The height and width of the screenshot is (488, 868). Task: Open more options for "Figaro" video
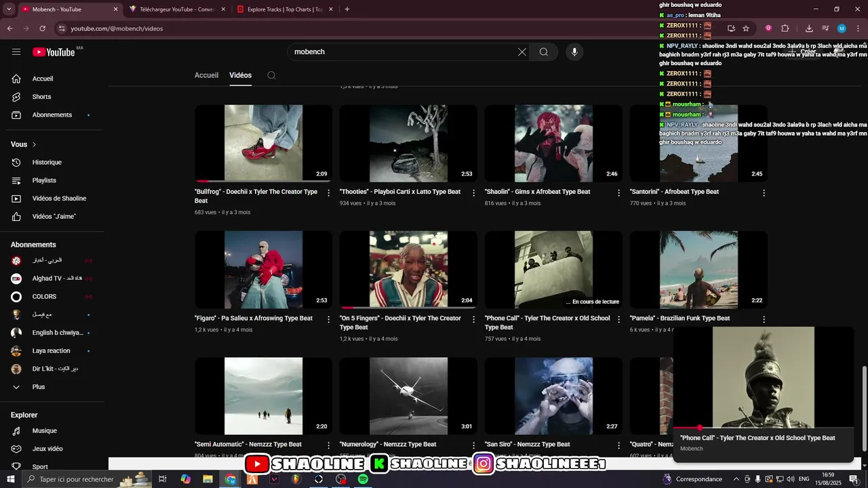click(329, 319)
